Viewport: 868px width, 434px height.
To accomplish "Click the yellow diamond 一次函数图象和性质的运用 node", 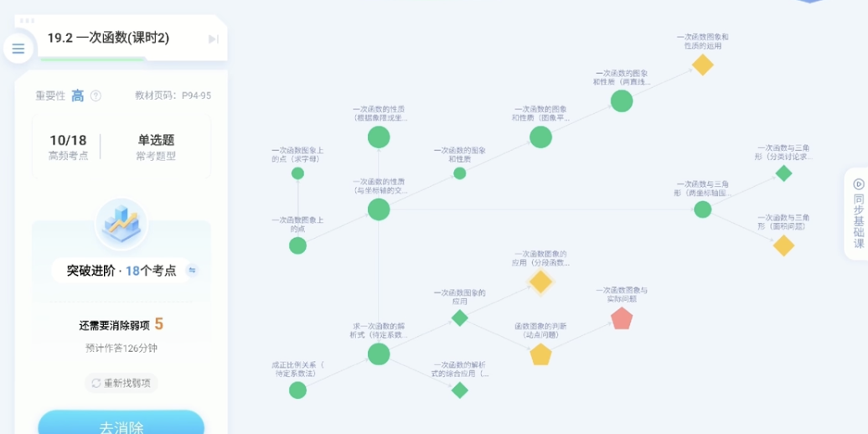I will tap(702, 65).
